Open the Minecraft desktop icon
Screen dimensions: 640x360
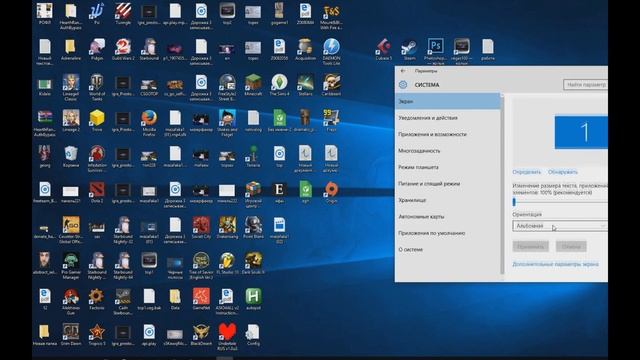253,85
